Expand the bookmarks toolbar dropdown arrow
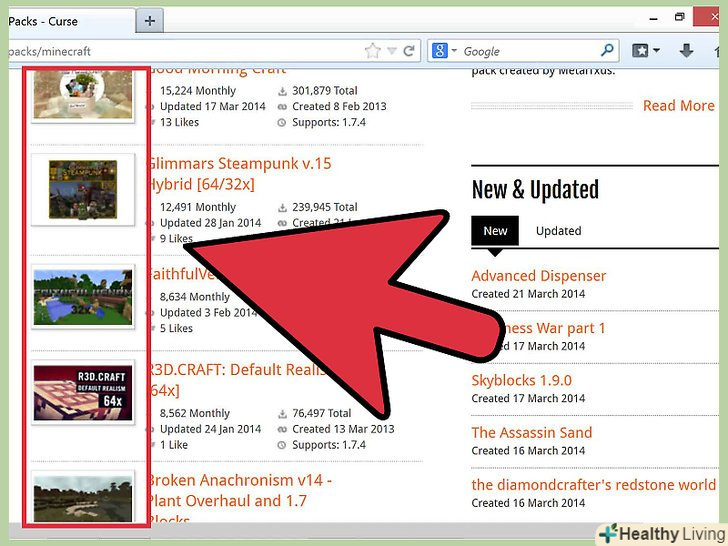The image size is (728, 546). click(656, 50)
